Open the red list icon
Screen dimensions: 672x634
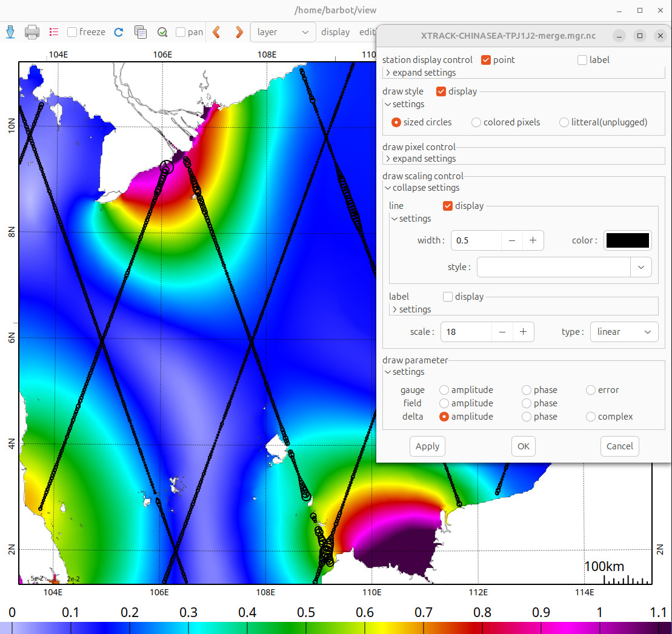pyautogui.click(x=53, y=32)
